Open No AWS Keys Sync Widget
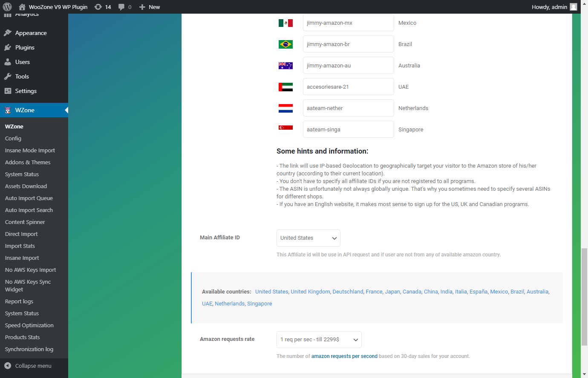 pyautogui.click(x=28, y=285)
